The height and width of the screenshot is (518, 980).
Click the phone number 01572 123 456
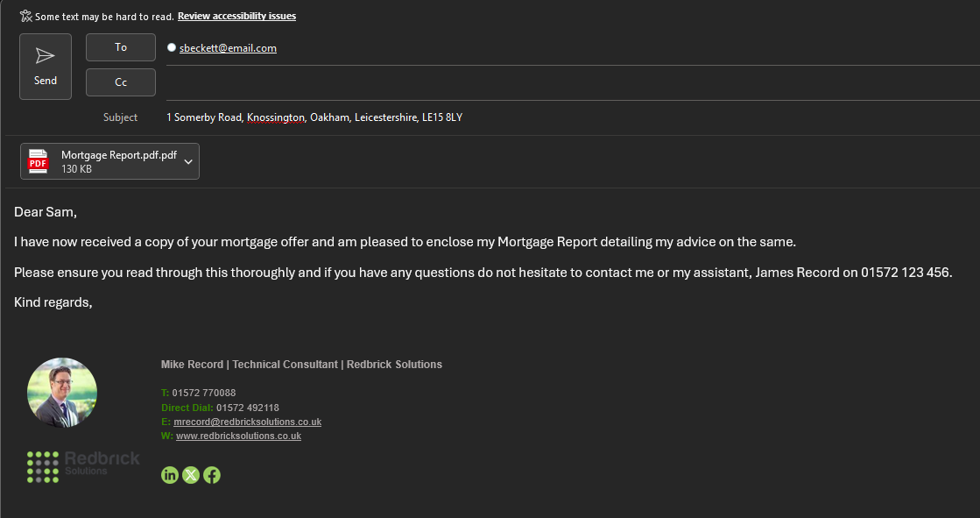[x=905, y=273]
